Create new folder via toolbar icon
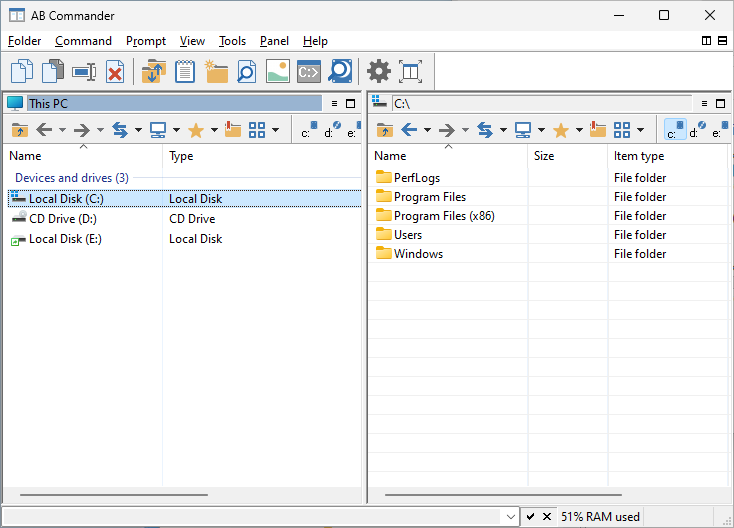 tap(216, 72)
